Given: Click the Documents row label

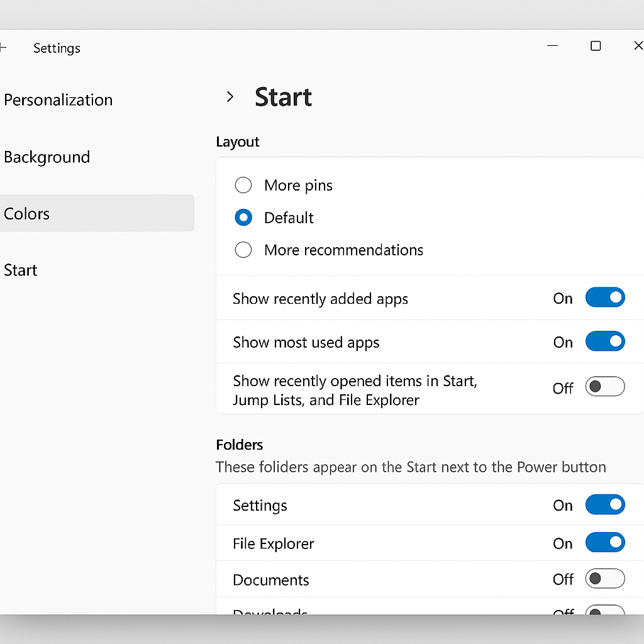Looking at the screenshot, I should click(x=270, y=580).
